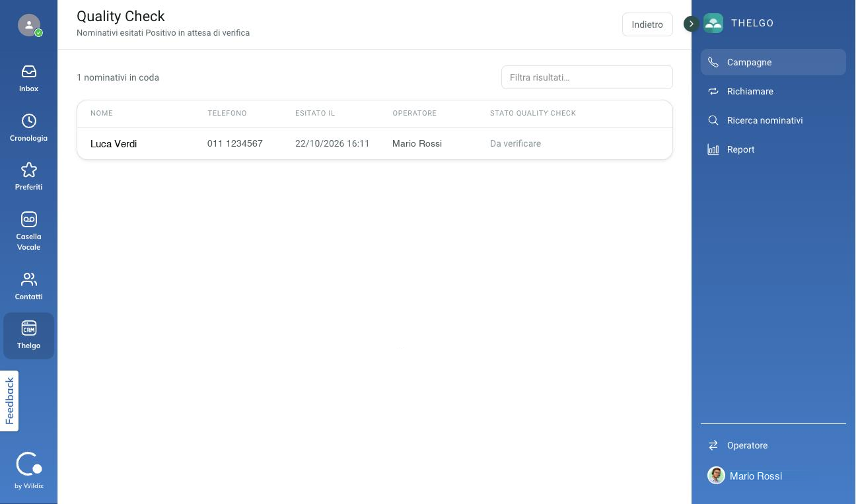Click the Da verificare status cell

tap(515, 143)
